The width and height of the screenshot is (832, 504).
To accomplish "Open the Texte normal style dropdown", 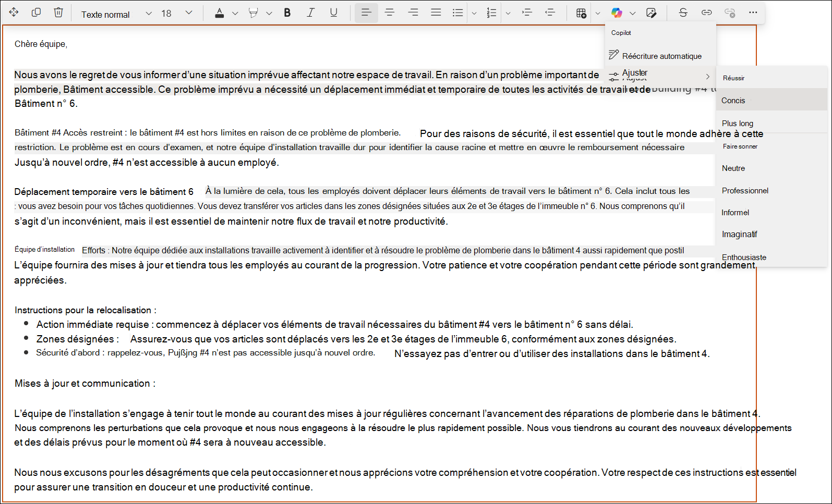I will (116, 14).
